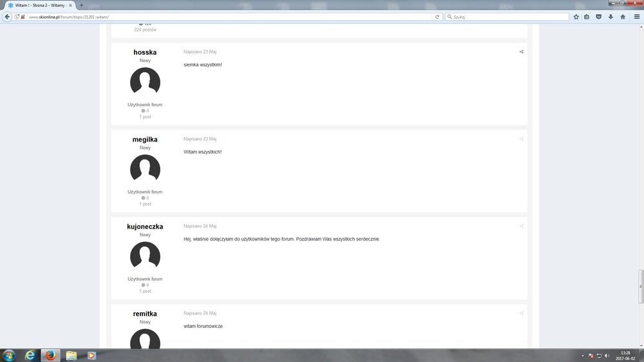View kujoneczka's avatar picture
Screen dimensions: 644x362
pos(145,256)
